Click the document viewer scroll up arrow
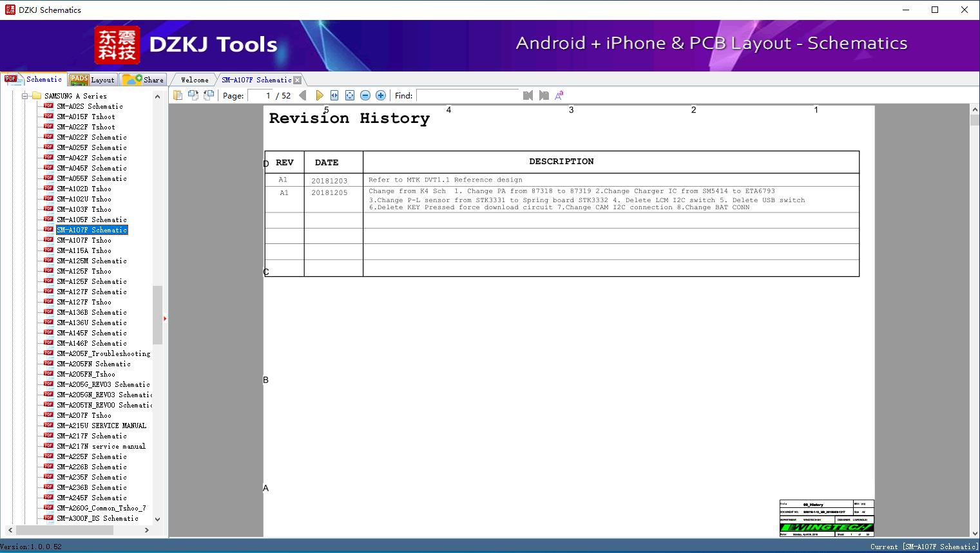 click(974, 110)
